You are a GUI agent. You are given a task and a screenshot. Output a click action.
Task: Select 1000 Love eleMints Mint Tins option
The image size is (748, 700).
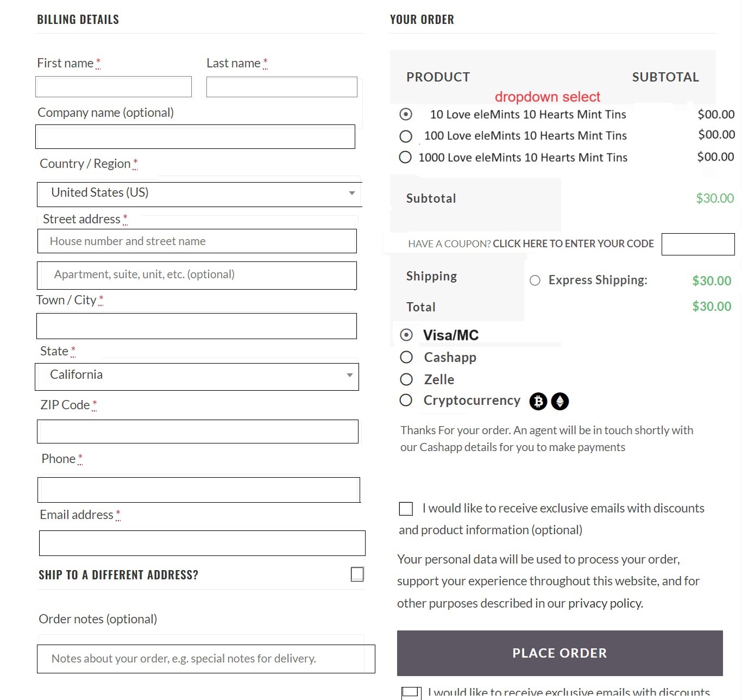pyautogui.click(x=405, y=157)
